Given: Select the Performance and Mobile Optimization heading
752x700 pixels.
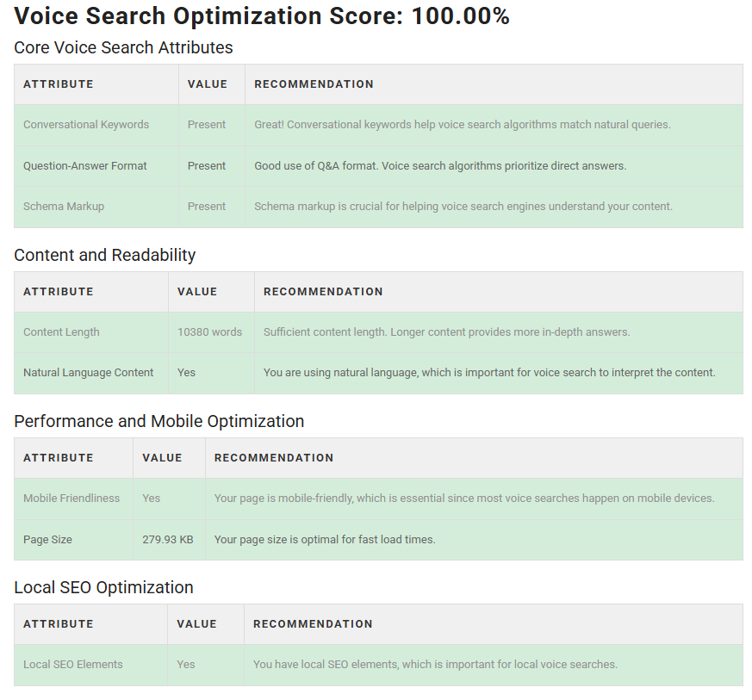Looking at the screenshot, I should click(x=159, y=422).
